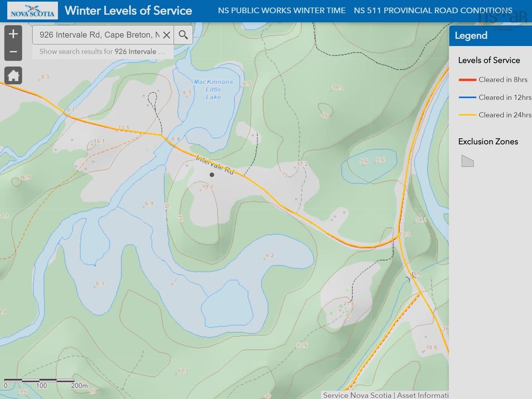Click the Levels of Service heading
The image size is (532, 399).
(x=489, y=60)
